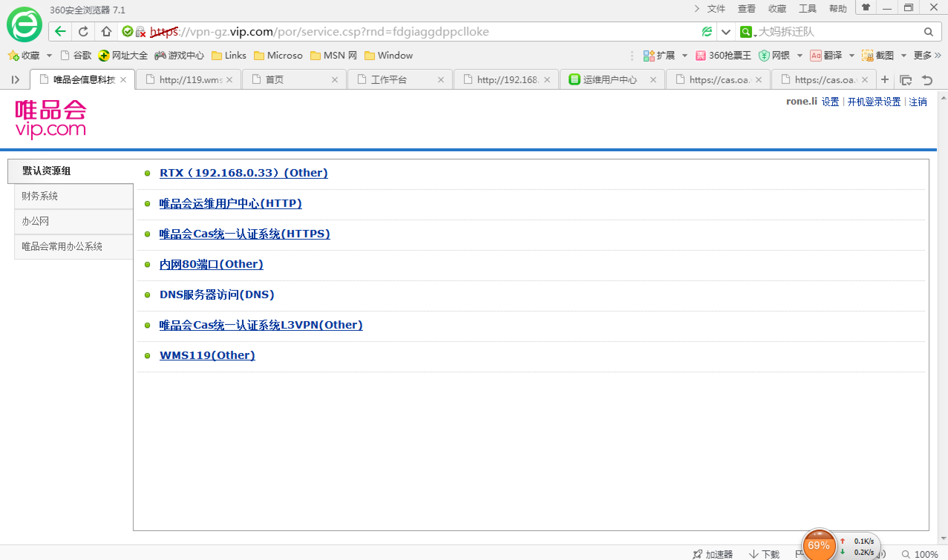Open the 工具 menu
The width and height of the screenshot is (948, 560).
[x=808, y=8]
